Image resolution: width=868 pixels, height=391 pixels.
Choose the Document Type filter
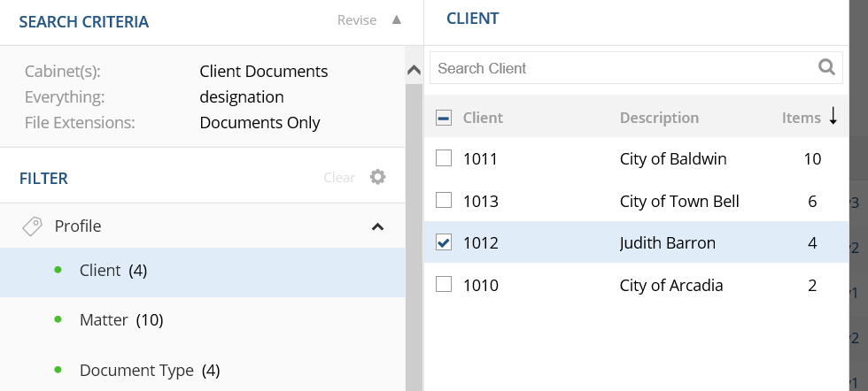136,371
